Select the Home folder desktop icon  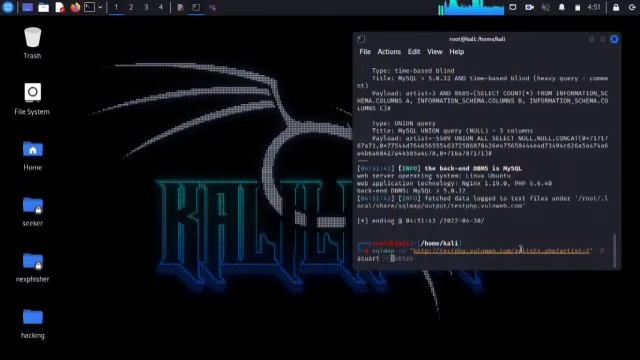[x=32, y=156]
